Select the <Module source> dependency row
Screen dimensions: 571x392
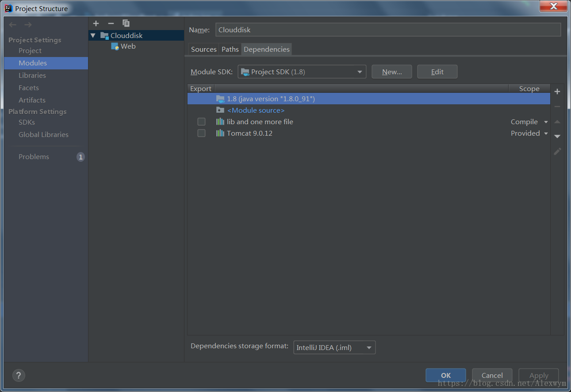click(369, 110)
